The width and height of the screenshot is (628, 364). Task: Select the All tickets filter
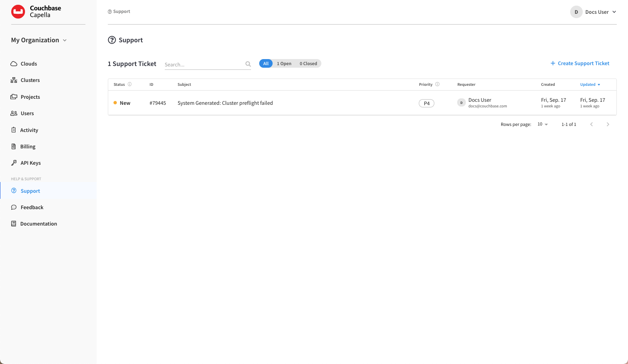[266, 63]
